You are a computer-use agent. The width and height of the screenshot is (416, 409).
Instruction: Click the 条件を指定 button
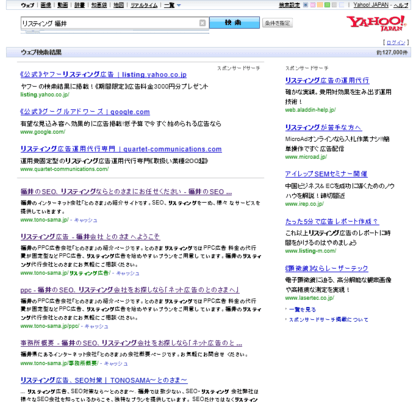[277, 23]
